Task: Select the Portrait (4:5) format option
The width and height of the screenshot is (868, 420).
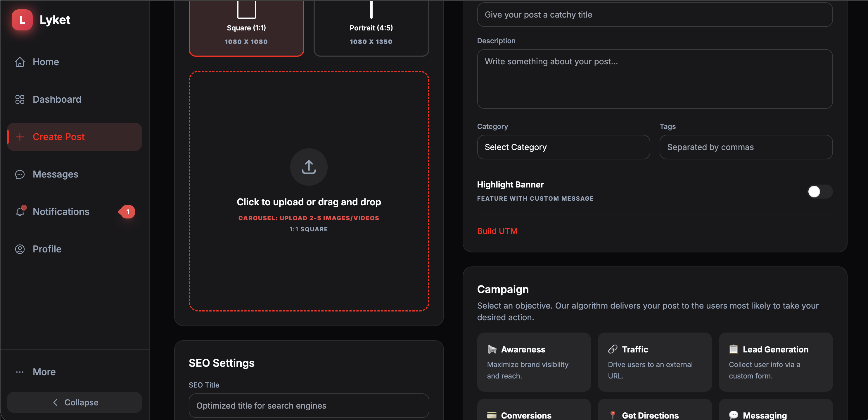Action: pos(371,28)
